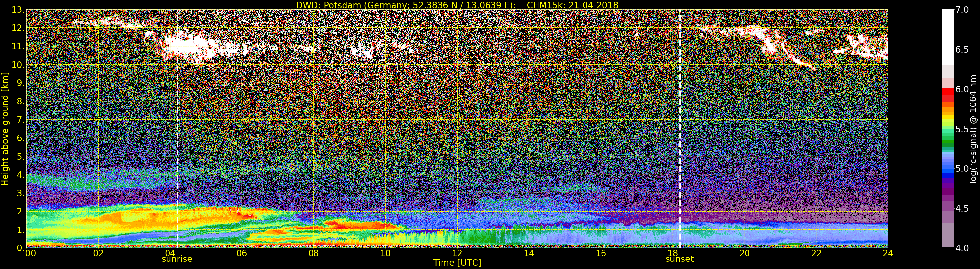Click the height axis tick label '9.'
Screen dimensions: 980x269
coord(20,83)
